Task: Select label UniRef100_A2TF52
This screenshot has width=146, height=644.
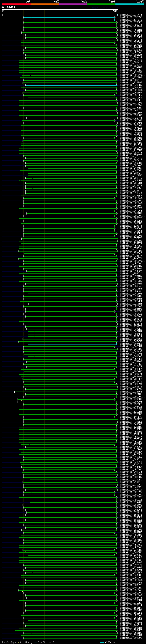Action: point(131,72)
